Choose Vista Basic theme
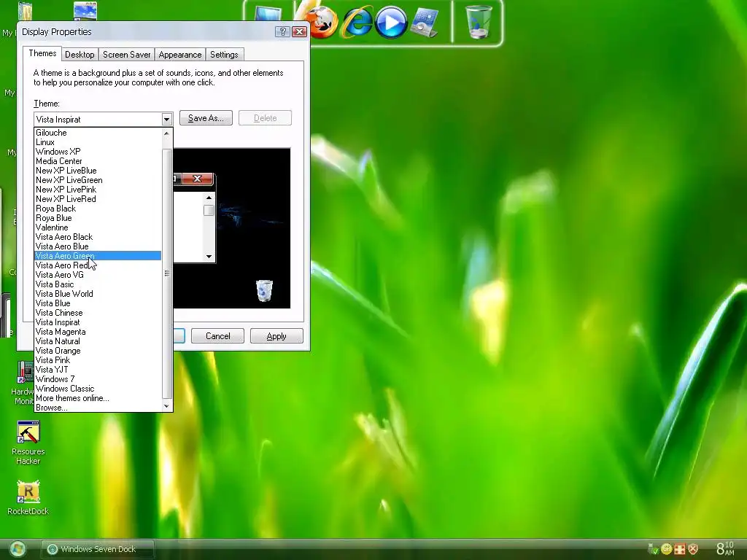 (x=98, y=284)
